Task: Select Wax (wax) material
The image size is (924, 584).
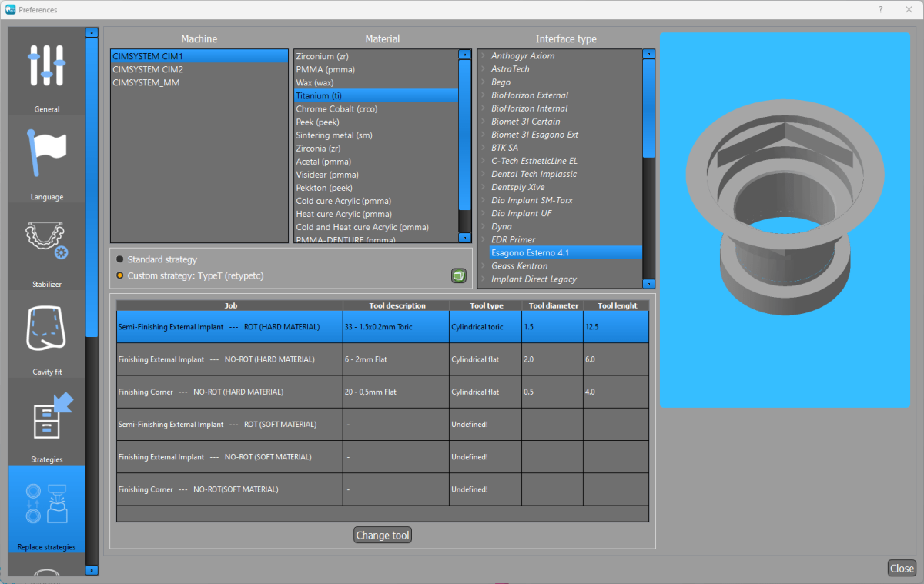Action: point(376,83)
